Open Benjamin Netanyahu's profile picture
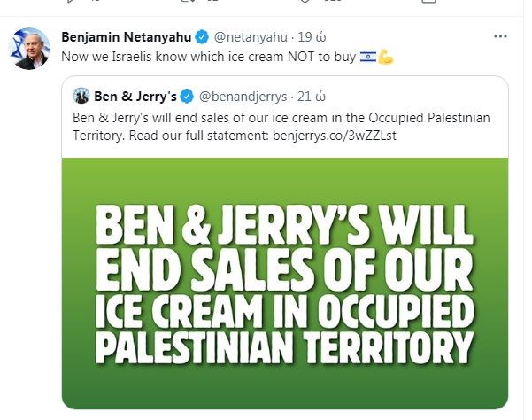Viewport: 532px width, 420px height. pyautogui.click(x=30, y=48)
